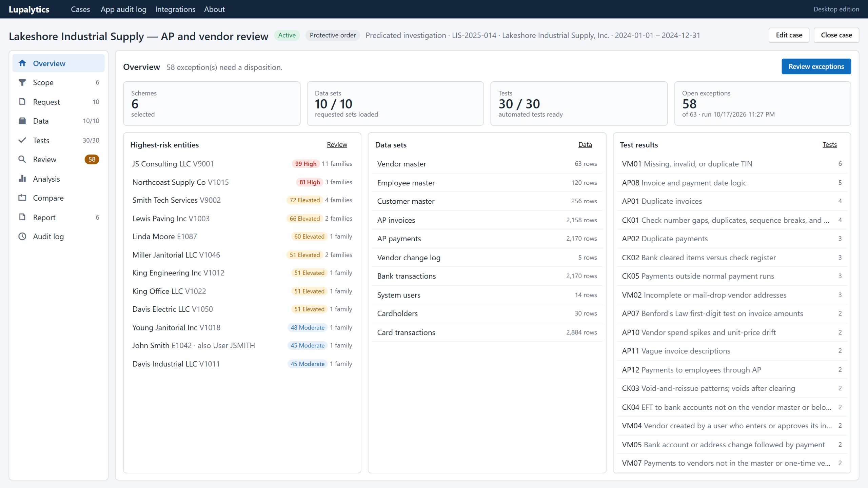Click the Close case button
868x488 pixels.
[836, 35]
